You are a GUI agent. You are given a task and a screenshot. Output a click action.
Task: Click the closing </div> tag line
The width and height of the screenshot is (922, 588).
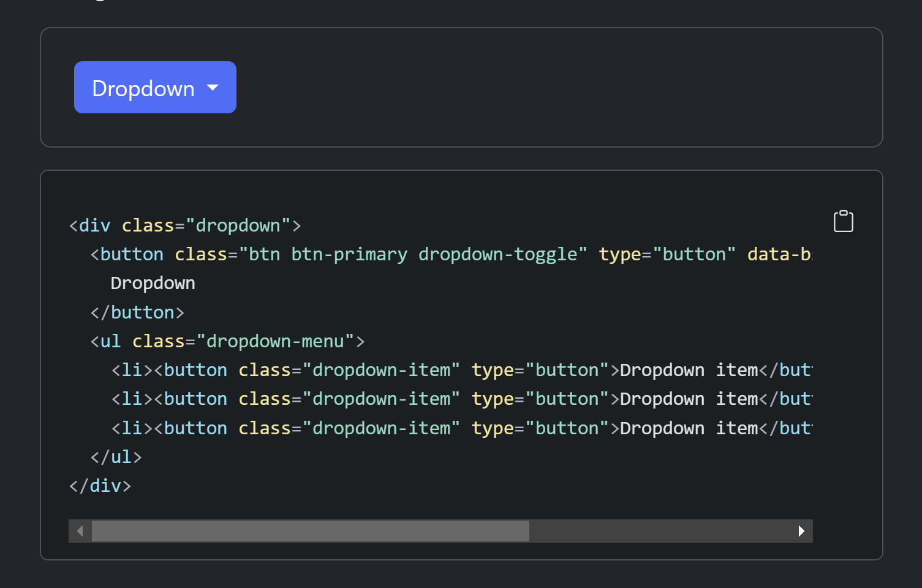point(100,486)
